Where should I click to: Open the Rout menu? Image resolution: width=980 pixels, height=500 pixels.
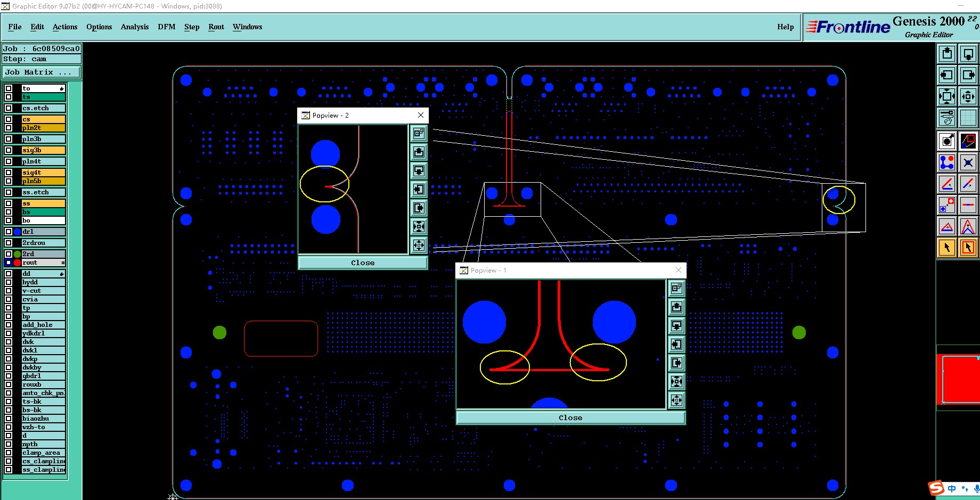point(216,27)
